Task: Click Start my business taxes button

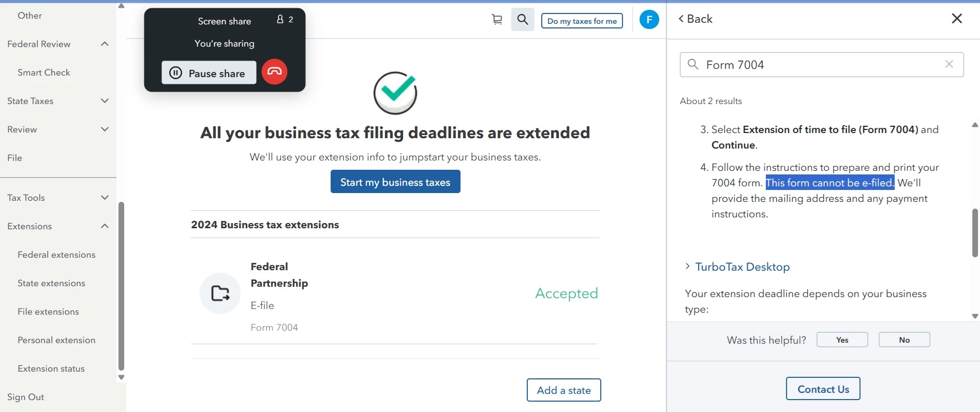Action: 395,182
